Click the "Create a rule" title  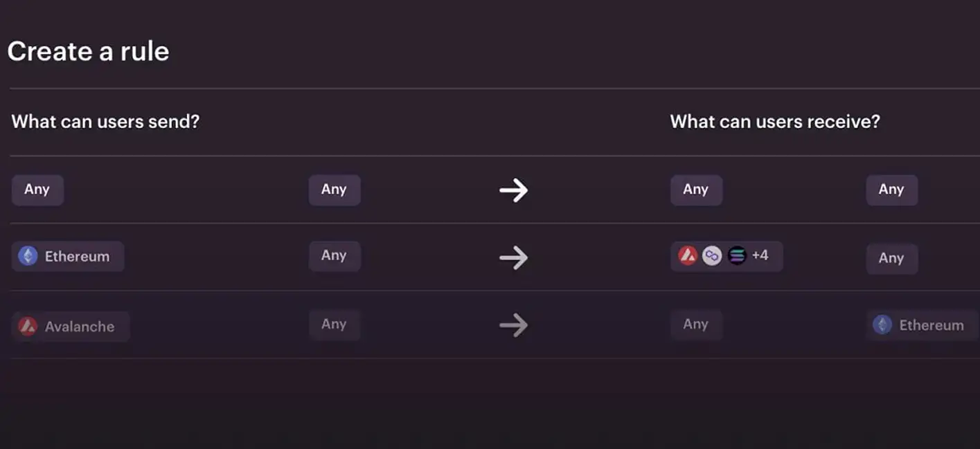[88, 52]
